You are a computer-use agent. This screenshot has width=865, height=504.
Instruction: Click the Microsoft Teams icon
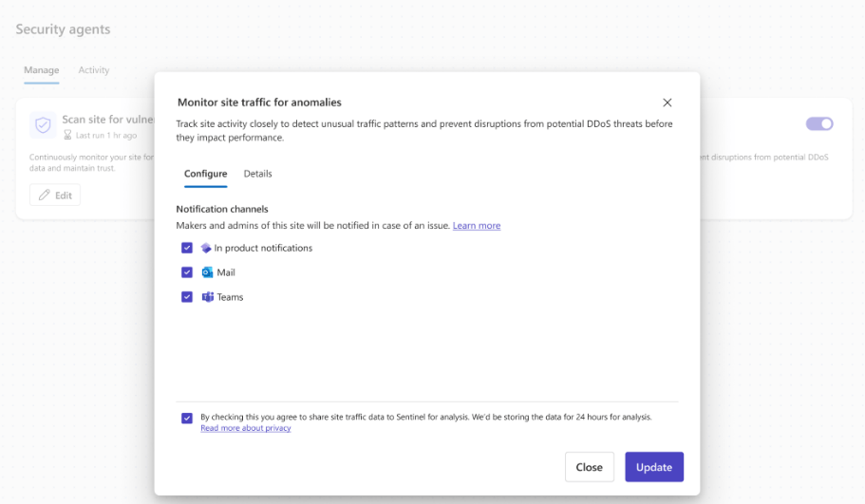click(x=207, y=297)
